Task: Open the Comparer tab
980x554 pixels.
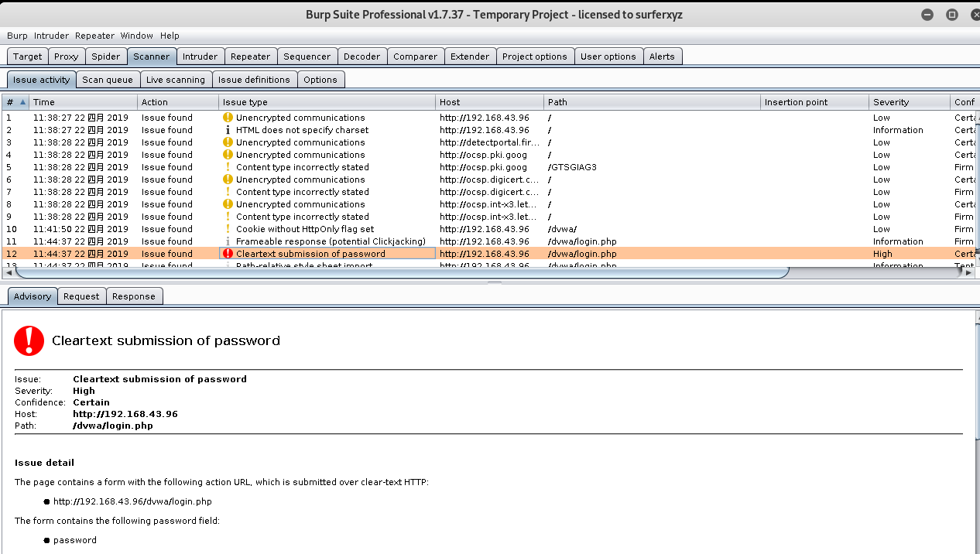Action: point(416,56)
